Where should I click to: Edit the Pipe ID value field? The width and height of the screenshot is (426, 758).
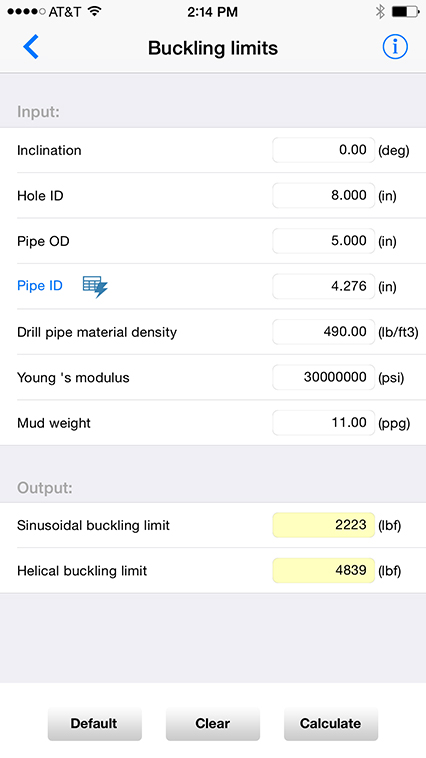pos(323,286)
